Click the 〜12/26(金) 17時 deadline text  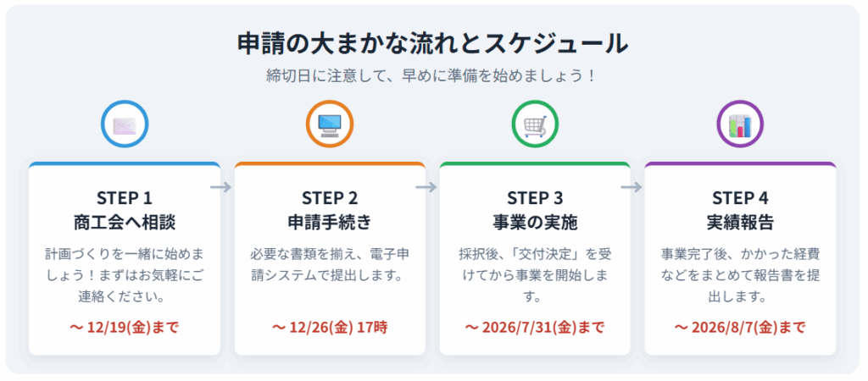pos(330,327)
